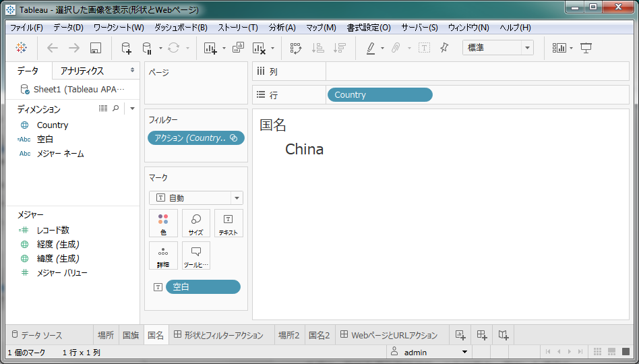This screenshot has height=364, width=639.
Task: Open the Color mark card
Action: (163, 223)
